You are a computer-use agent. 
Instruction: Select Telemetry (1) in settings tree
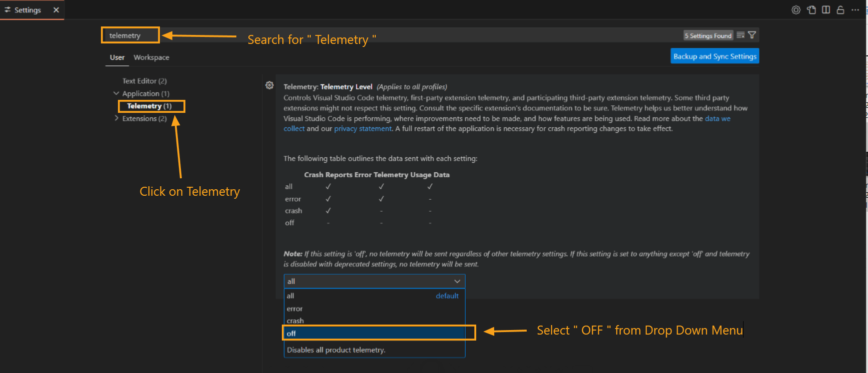point(149,106)
